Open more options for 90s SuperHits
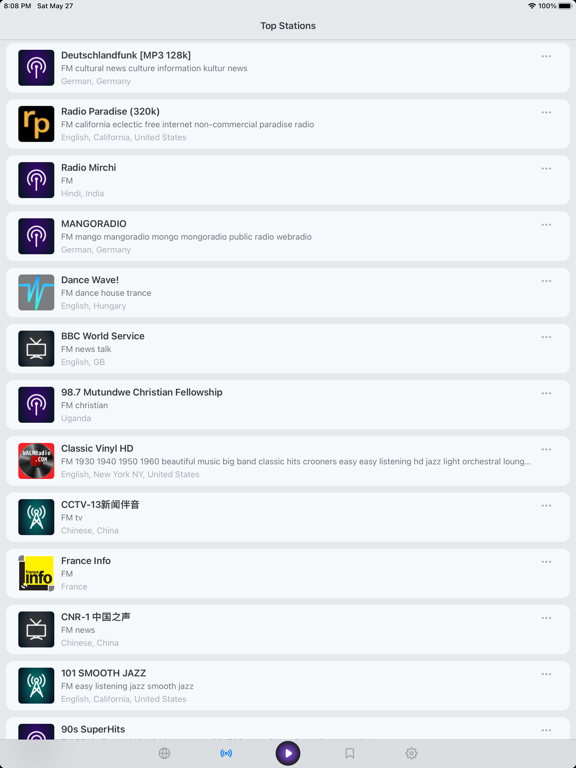This screenshot has height=768, width=576. click(547, 730)
